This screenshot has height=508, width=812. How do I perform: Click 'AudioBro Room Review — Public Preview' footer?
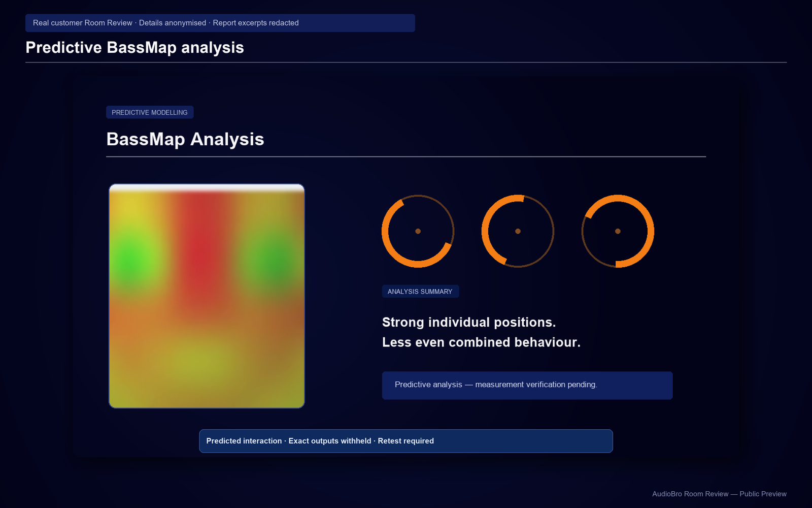[719, 494]
